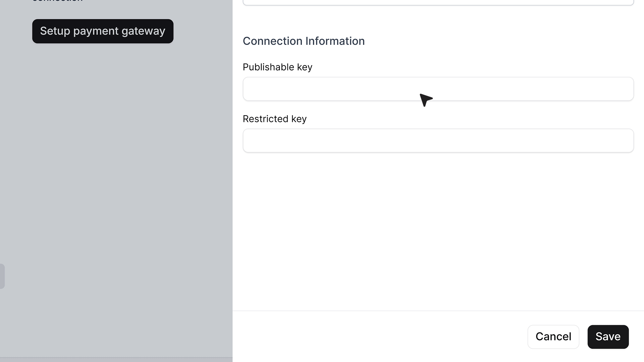Focus the Restricted key input field
Image resolution: width=644 pixels, height=362 pixels.
(x=438, y=140)
